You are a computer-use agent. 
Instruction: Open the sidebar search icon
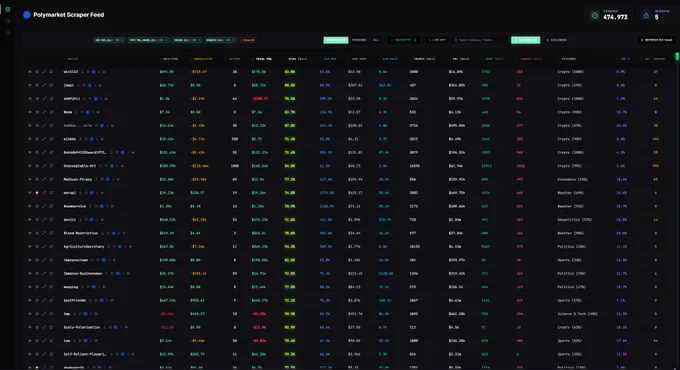7,21
